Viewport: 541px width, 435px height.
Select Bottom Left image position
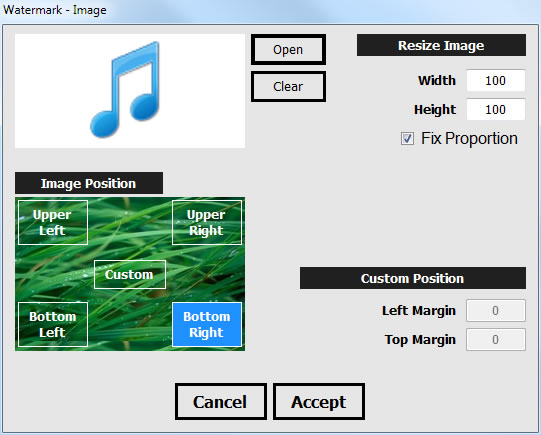[x=53, y=324]
